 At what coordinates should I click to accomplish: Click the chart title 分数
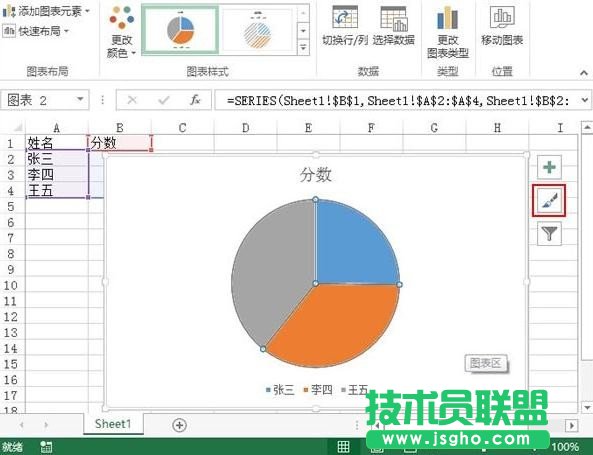coord(315,175)
